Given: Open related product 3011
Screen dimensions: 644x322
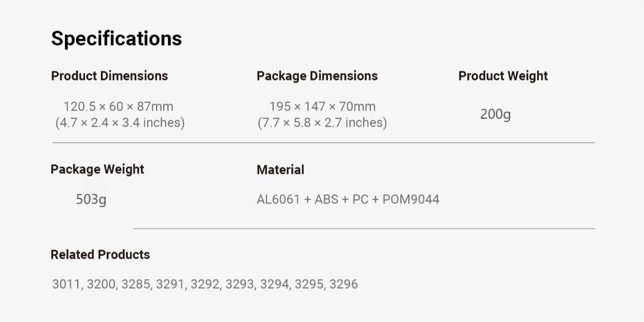Looking at the screenshot, I should tap(67, 284).
